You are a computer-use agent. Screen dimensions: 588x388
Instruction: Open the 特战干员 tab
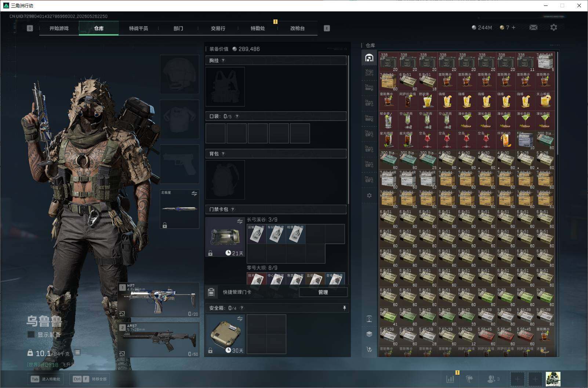(138, 28)
